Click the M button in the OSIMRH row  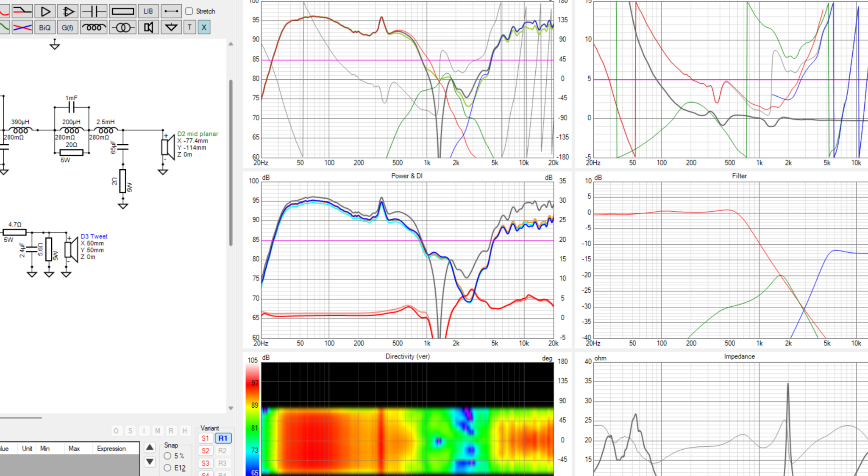(x=157, y=431)
